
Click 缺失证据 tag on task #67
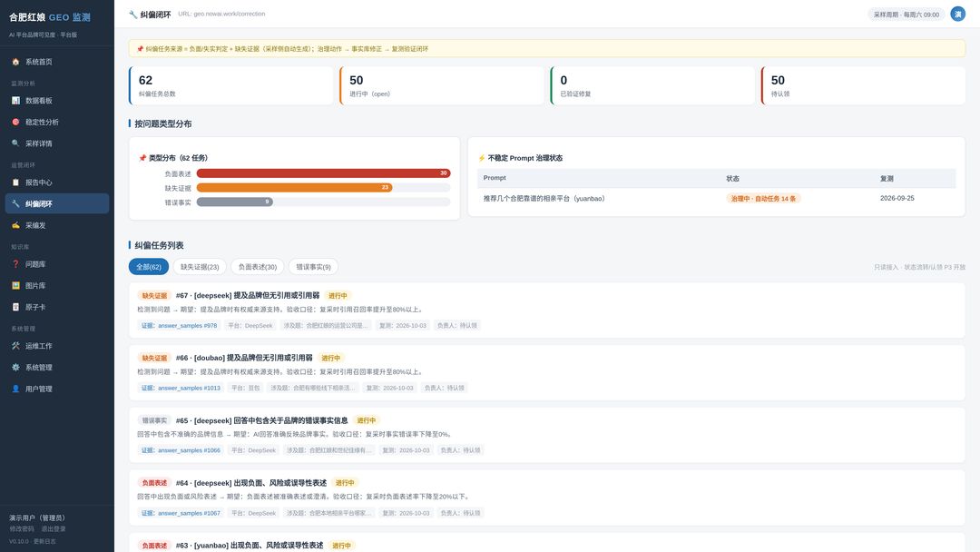(154, 296)
